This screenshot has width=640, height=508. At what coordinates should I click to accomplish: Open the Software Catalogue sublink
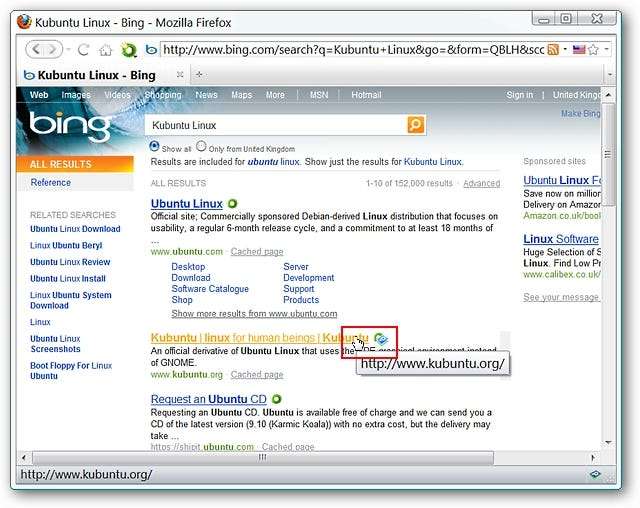coord(210,288)
